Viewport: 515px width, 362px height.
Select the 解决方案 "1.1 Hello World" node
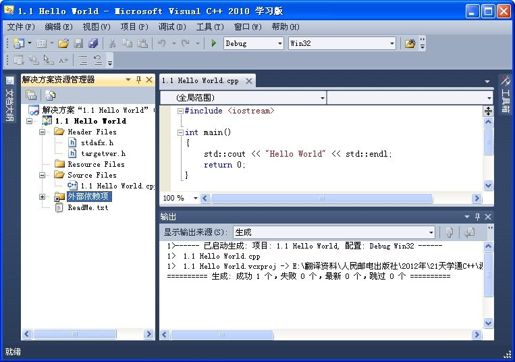pos(95,110)
